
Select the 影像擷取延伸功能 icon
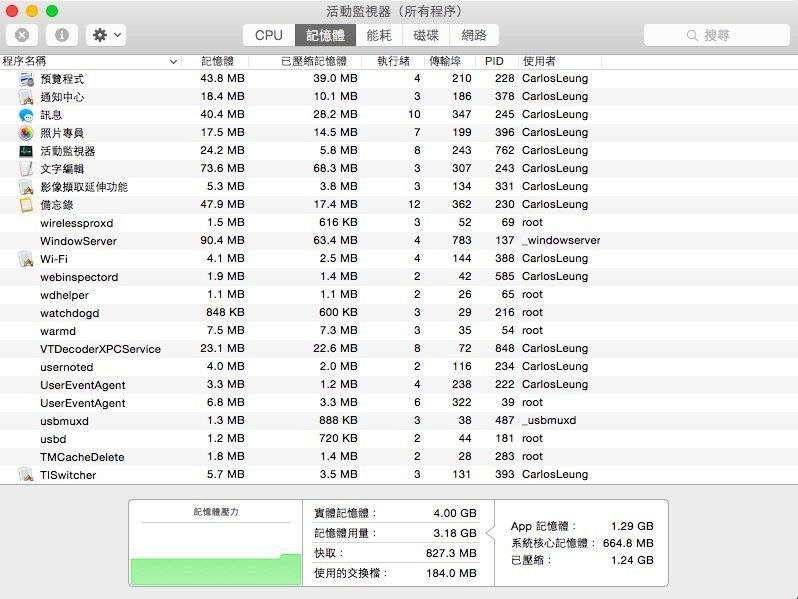26,187
